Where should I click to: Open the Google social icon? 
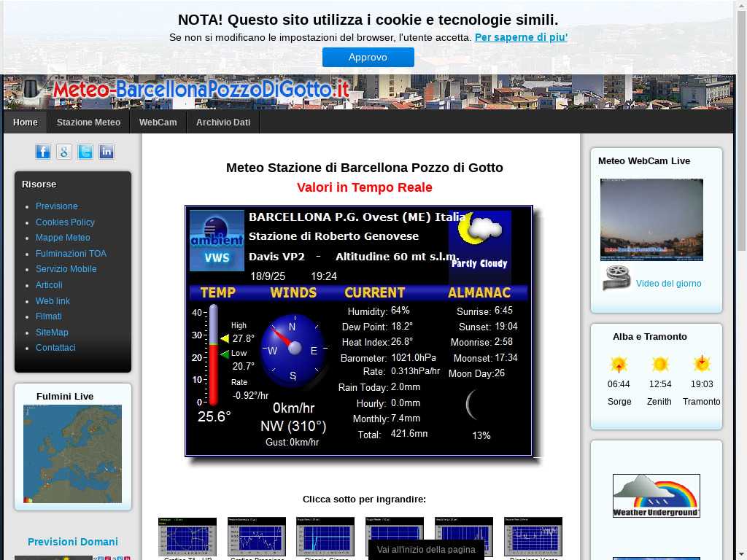tap(64, 152)
